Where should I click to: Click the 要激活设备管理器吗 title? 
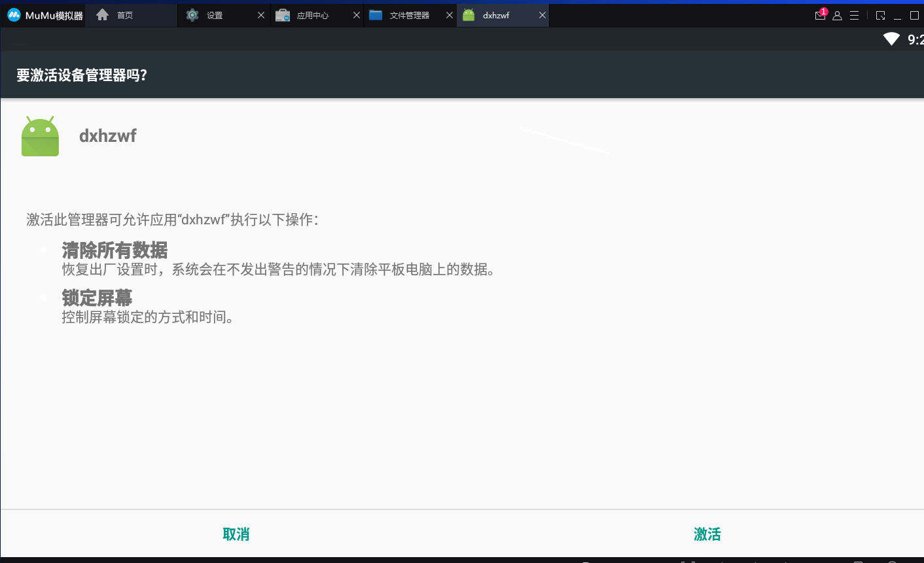coord(82,75)
